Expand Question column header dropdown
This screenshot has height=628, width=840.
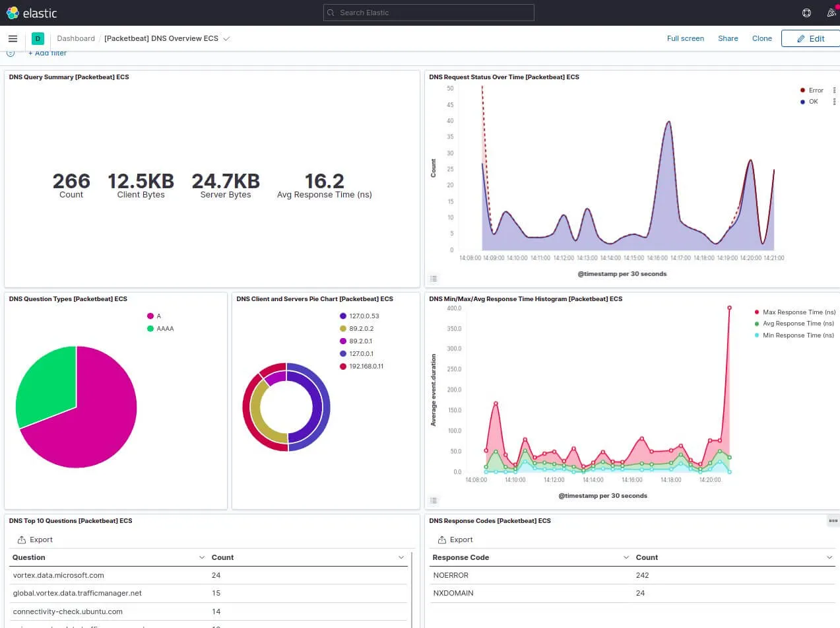tap(202, 557)
